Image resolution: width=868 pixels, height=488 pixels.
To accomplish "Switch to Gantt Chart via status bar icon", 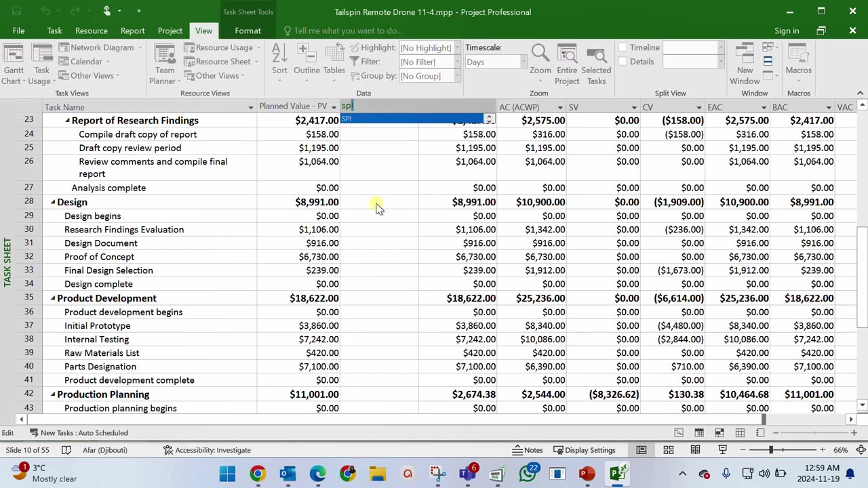I will click(679, 432).
